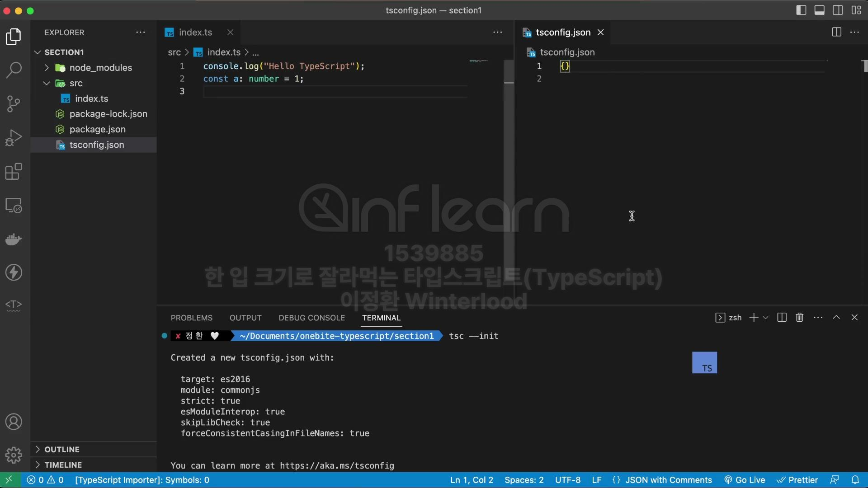Open the Search view in activity bar

[x=14, y=70]
